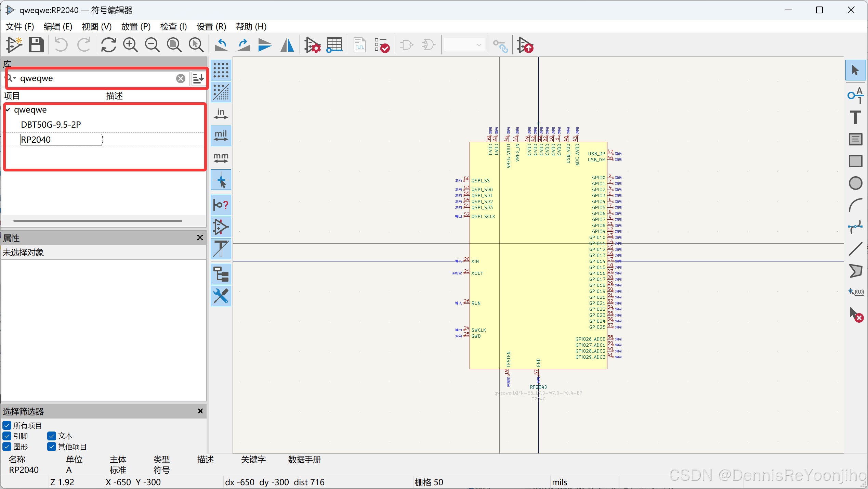Open the unit selector dropdown
The height and width of the screenshot is (489, 868).
click(464, 45)
